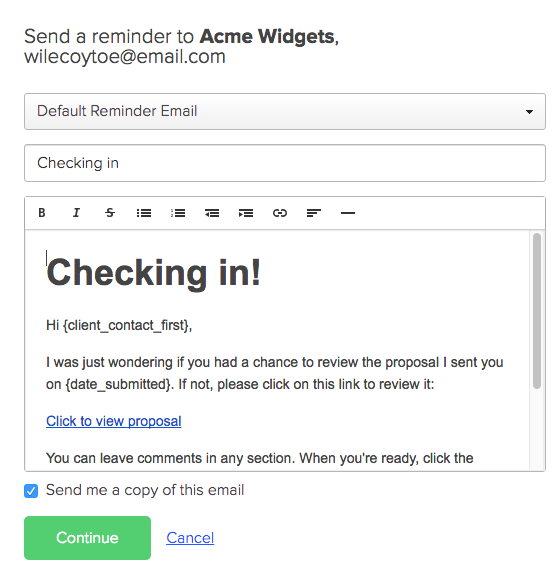
Task: Increase indent with the indent icon
Action: (x=246, y=213)
